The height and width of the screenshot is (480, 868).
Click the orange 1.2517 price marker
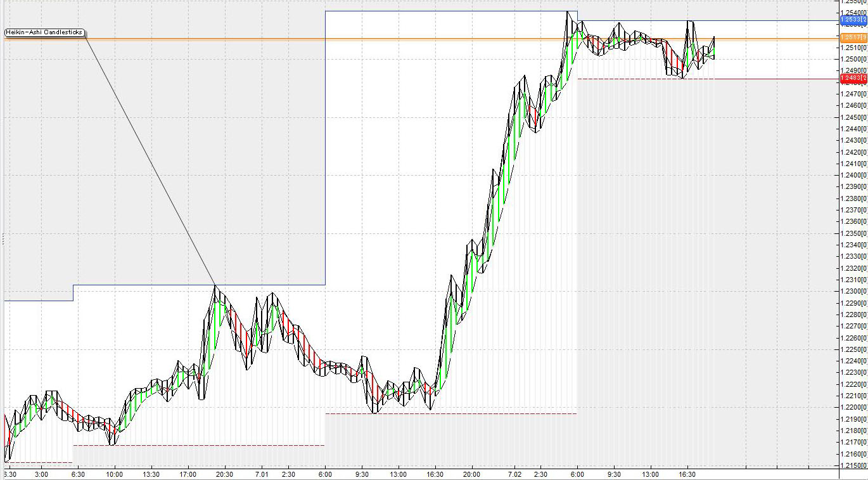click(853, 38)
